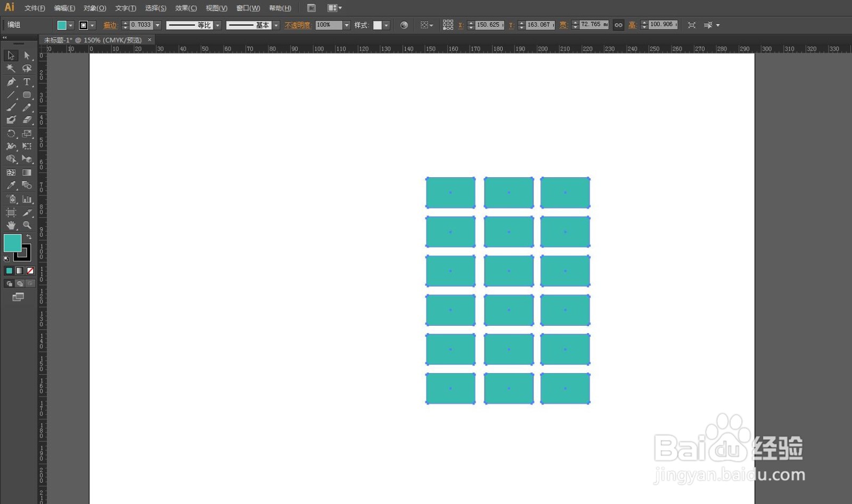Choose the Rounded Rectangle shape tool

(x=27, y=95)
